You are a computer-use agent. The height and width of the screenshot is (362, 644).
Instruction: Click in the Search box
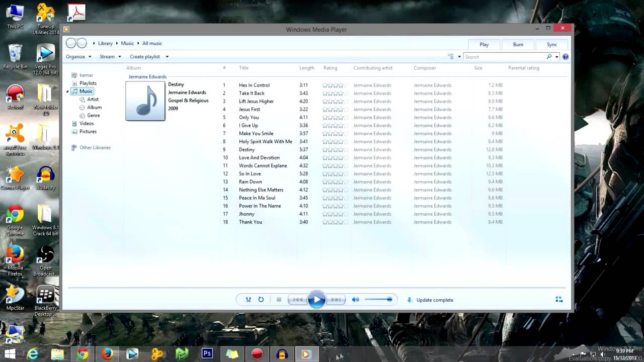click(x=505, y=57)
